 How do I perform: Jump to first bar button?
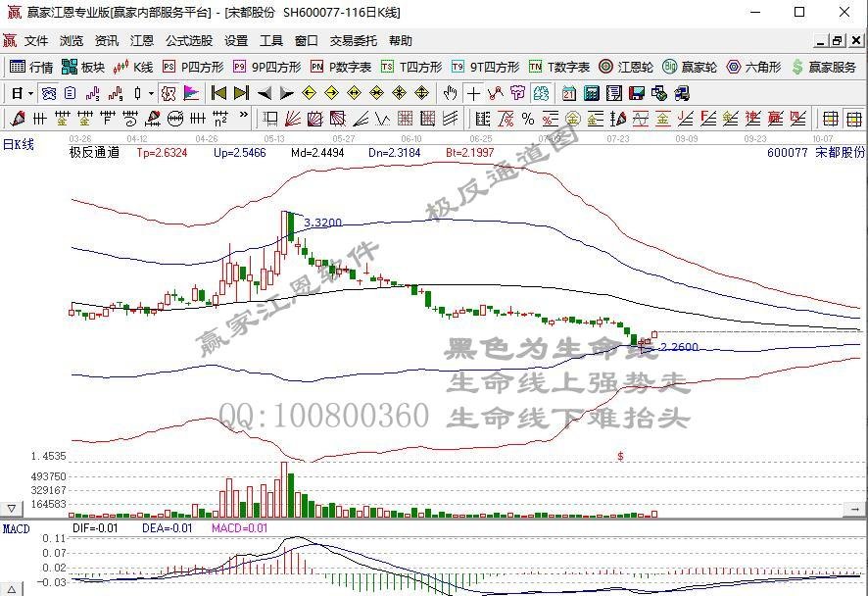[218, 93]
